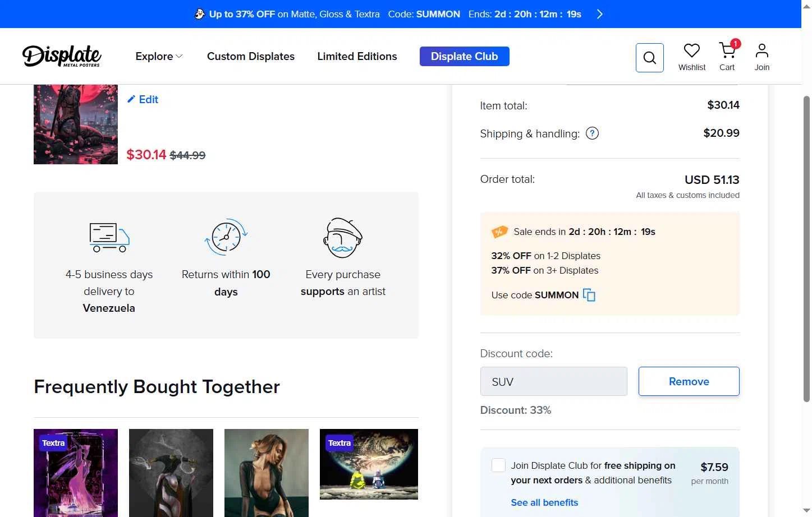
Task: Copy the SUMMON code with copy icon
Action: coord(589,295)
